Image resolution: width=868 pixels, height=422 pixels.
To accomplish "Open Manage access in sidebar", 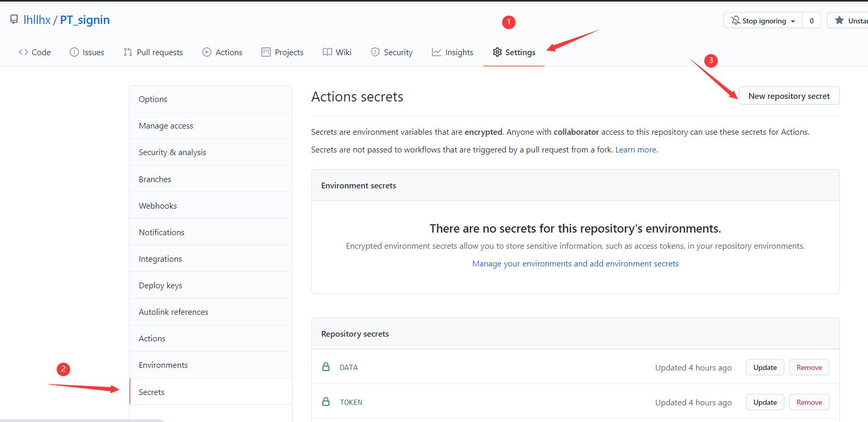I will 211,125.
